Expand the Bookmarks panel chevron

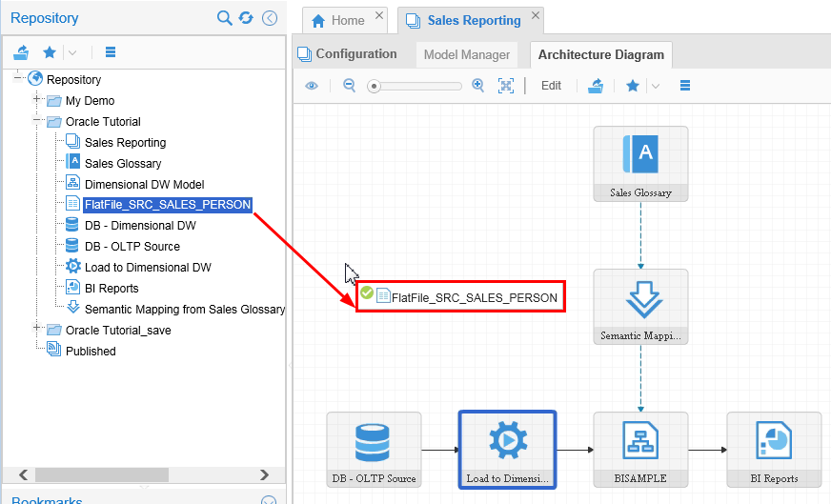point(270,500)
